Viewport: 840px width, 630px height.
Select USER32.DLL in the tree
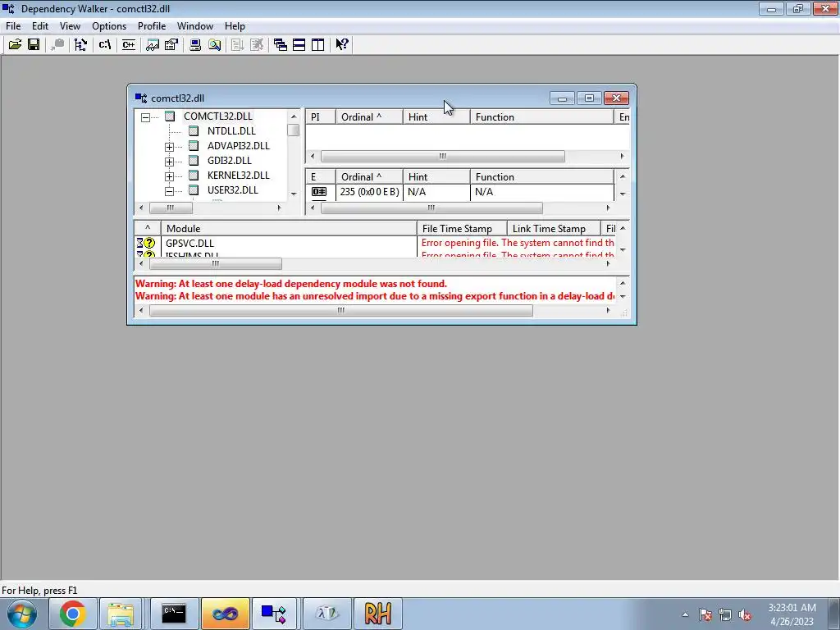tap(232, 189)
